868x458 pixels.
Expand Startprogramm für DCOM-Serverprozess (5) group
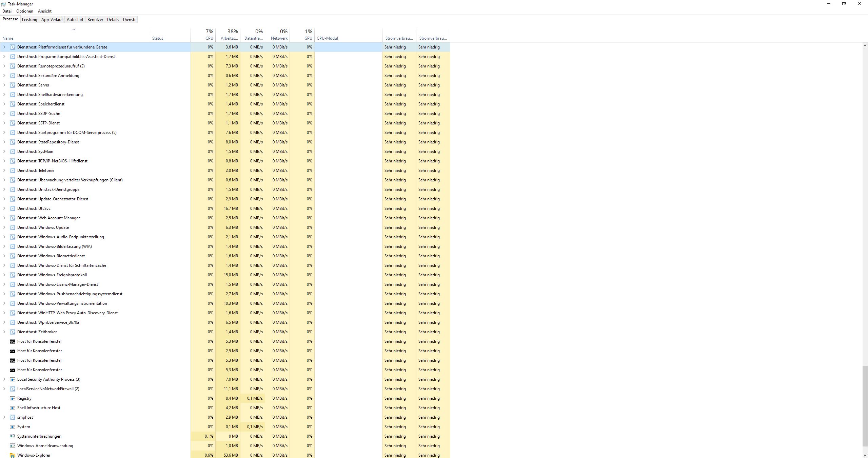pyautogui.click(x=4, y=133)
